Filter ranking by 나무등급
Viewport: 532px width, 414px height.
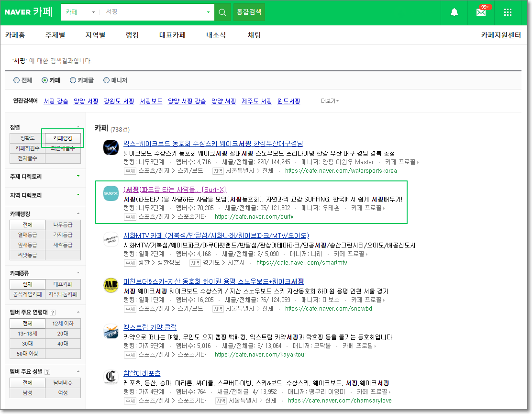coord(63,224)
